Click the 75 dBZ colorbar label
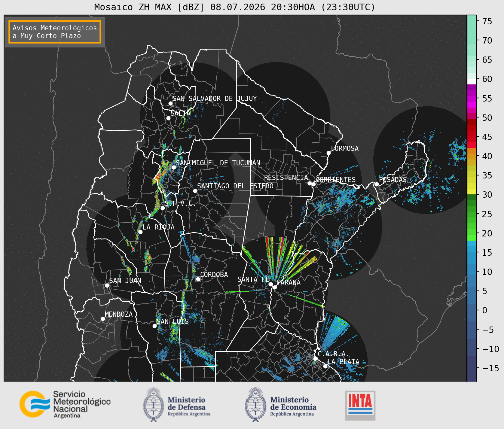Screen dimensions: 504x429 [x=487, y=21]
